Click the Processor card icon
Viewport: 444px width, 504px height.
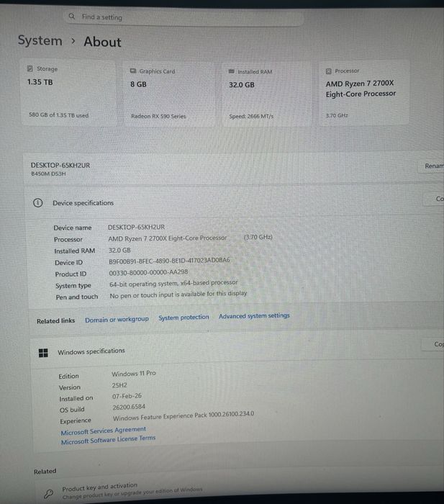[x=328, y=71]
